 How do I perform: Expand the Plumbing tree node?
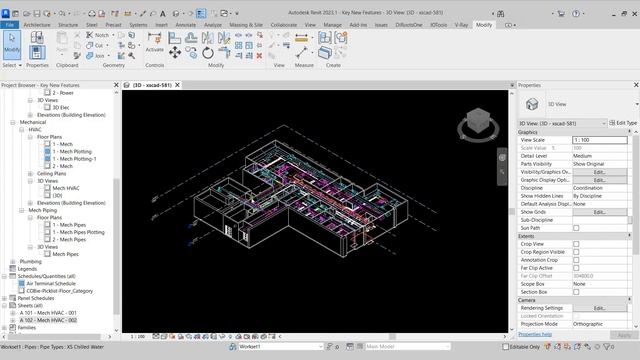pyautogui.click(x=13, y=262)
